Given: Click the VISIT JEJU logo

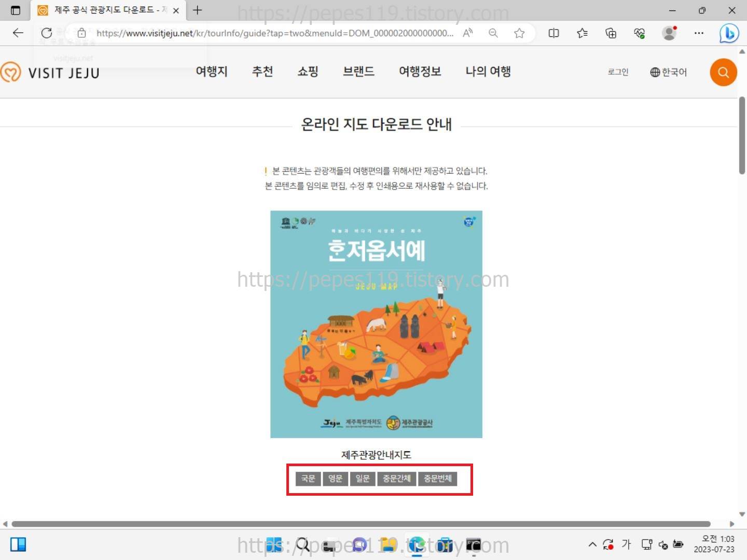Looking at the screenshot, I should point(50,73).
